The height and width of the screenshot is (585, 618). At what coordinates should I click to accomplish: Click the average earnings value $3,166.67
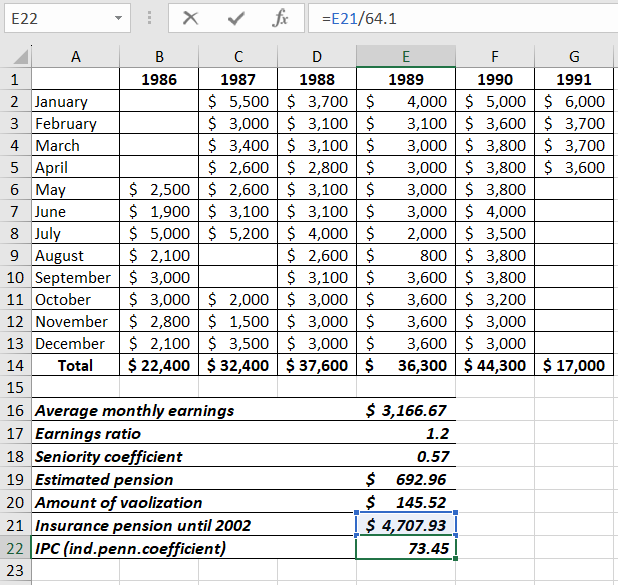pyautogui.click(x=406, y=410)
